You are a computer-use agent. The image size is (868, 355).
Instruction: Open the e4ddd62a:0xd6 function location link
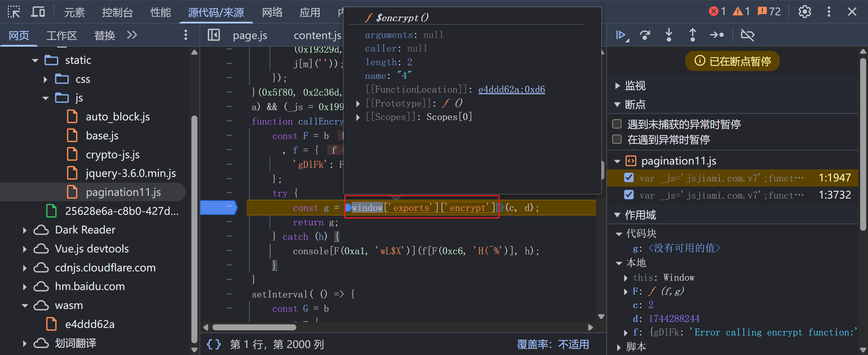tap(511, 90)
